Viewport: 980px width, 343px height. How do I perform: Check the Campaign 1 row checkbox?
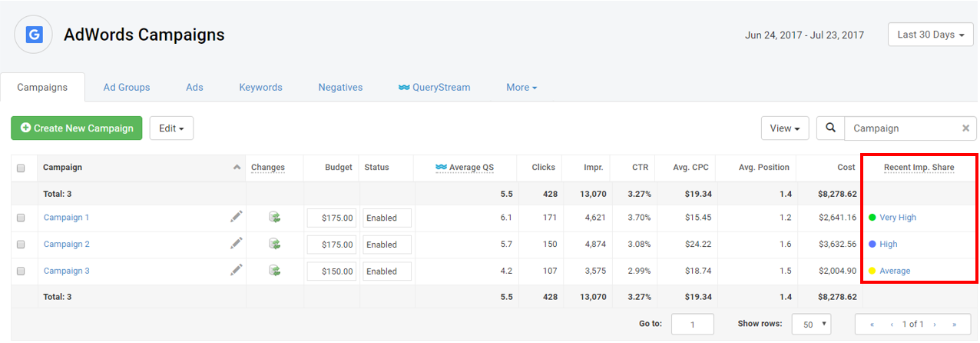[x=21, y=218]
